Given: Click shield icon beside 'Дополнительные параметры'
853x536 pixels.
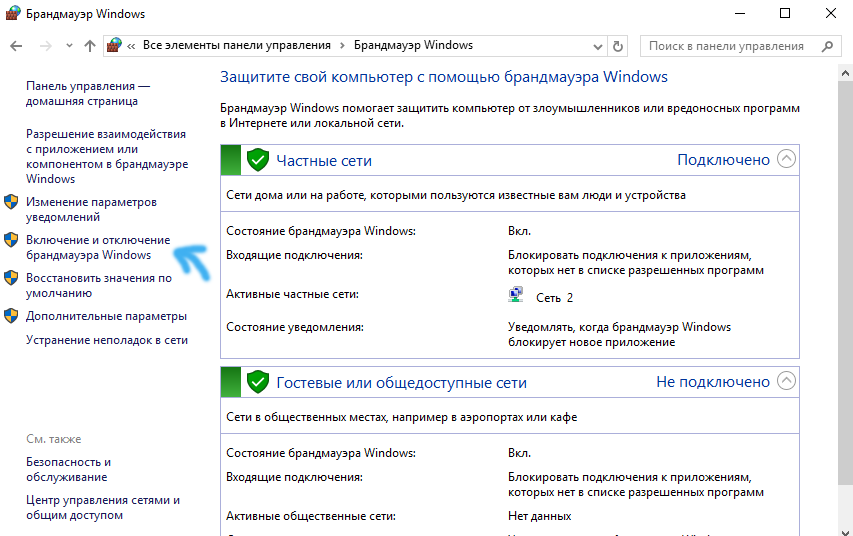Looking at the screenshot, I should 11,316.
